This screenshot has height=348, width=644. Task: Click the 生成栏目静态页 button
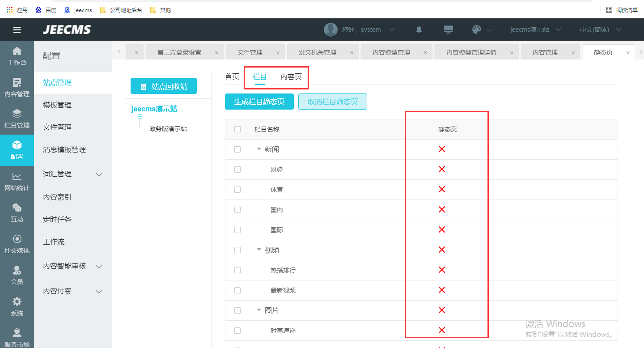259,102
